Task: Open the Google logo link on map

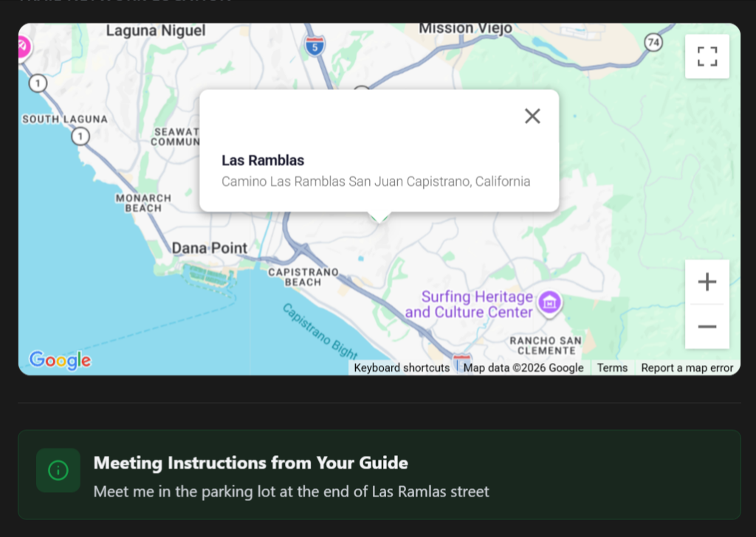Action: [x=60, y=360]
